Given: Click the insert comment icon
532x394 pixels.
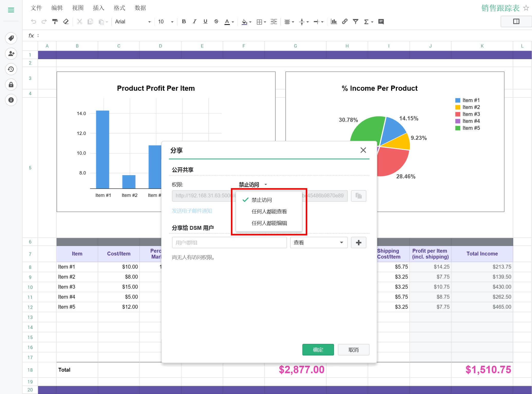Looking at the screenshot, I should (x=381, y=22).
